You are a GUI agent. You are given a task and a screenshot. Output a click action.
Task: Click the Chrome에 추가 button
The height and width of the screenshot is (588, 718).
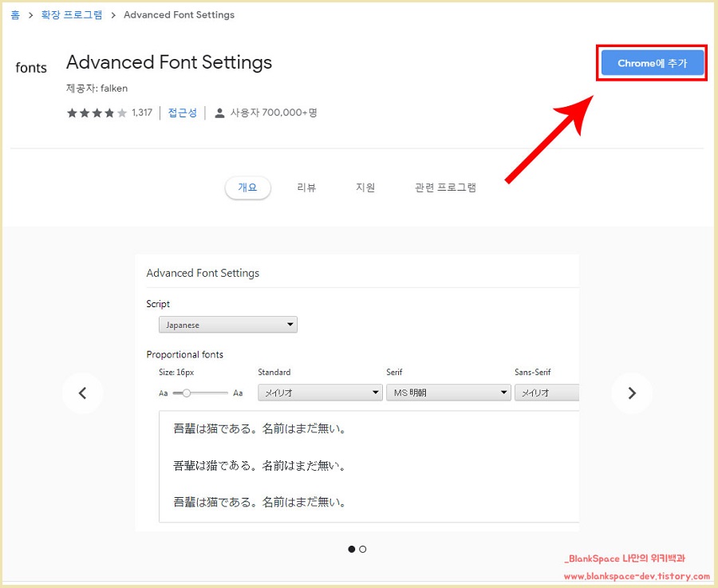coord(652,63)
